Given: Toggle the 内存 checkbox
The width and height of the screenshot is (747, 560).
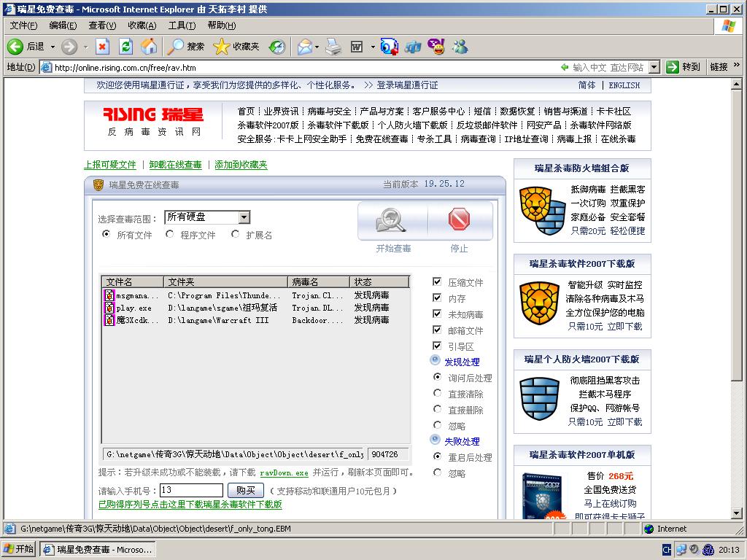Looking at the screenshot, I should pyautogui.click(x=437, y=297).
